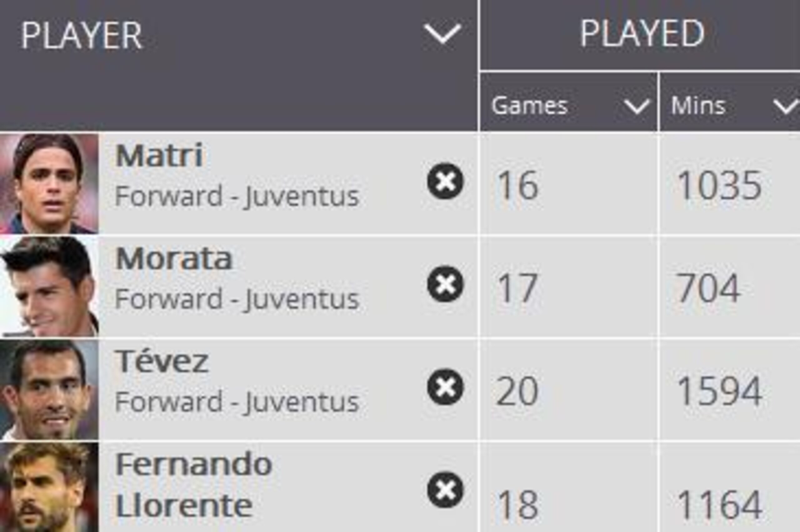The image size is (800, 532).
Task: Expand the PLAYER column dropdown arrow
Action: (x=442, y=34)
